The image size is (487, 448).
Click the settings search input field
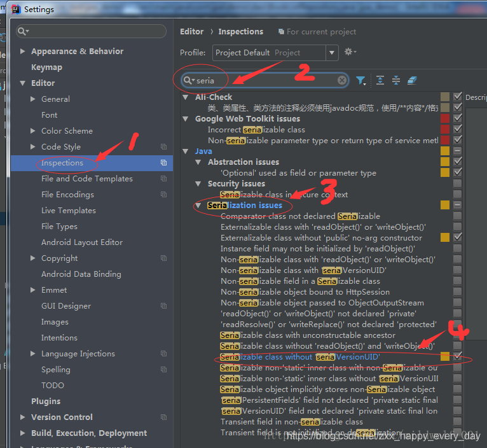coord(91,31)
